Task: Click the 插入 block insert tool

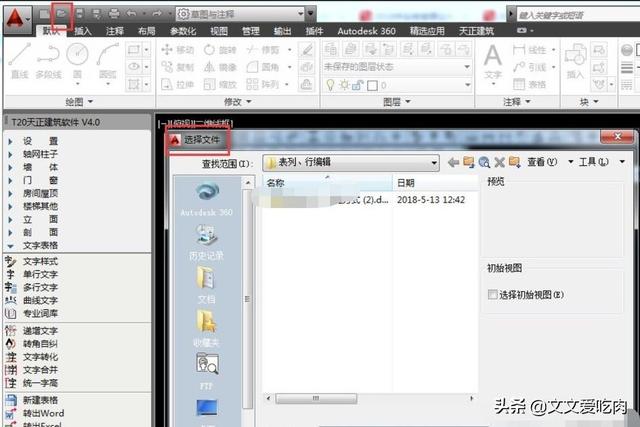Action: 576,61
